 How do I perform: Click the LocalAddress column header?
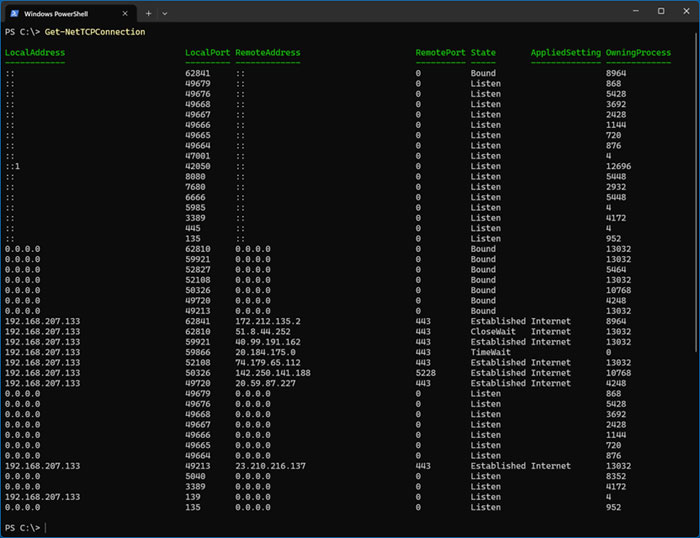[x=35, y=52]
